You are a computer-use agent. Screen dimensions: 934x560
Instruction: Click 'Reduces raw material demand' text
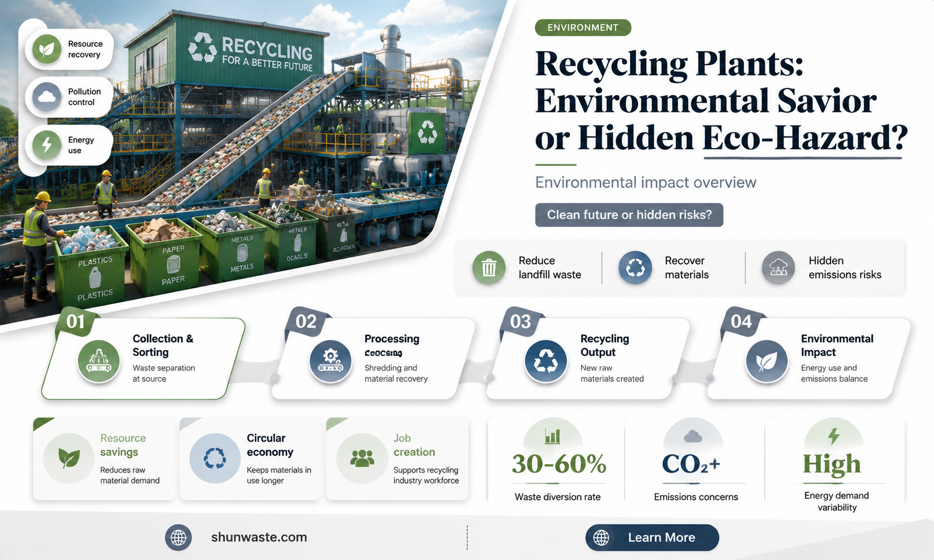click(x=130, y=475)
